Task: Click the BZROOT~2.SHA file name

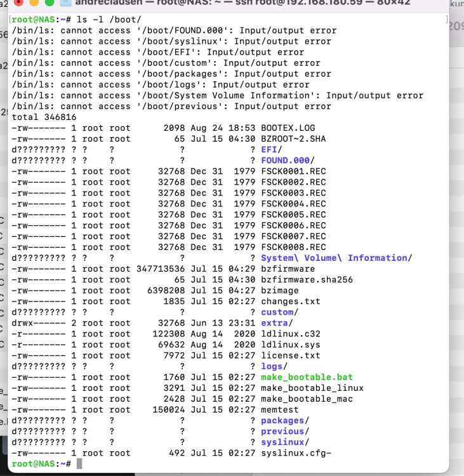Action: (x=293, y=139)
